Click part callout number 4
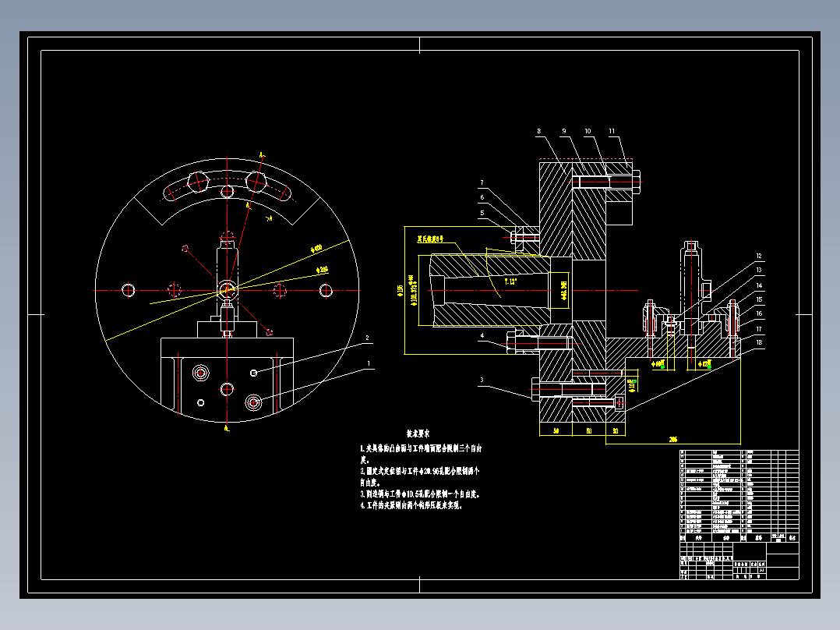The image size is (840, 630). [x=482, y=335]
